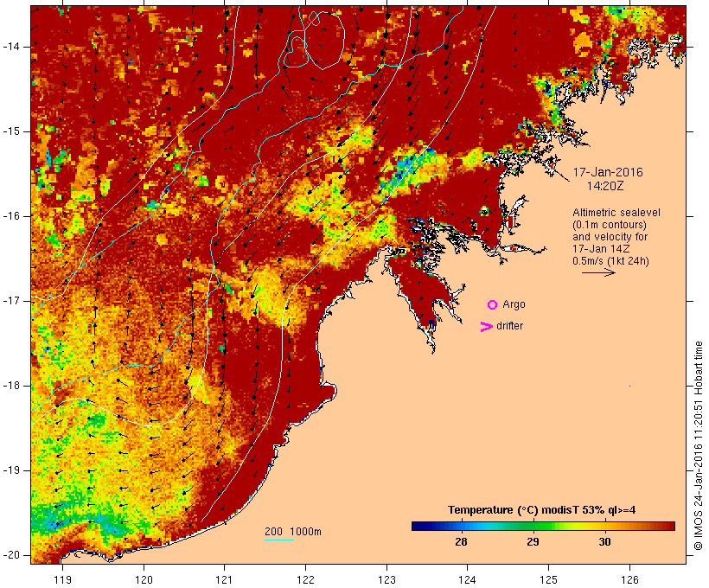Click the '120' longitude axis label
Image resolution: width=709 pixels, height=588 pixels.
click(144, 579)
